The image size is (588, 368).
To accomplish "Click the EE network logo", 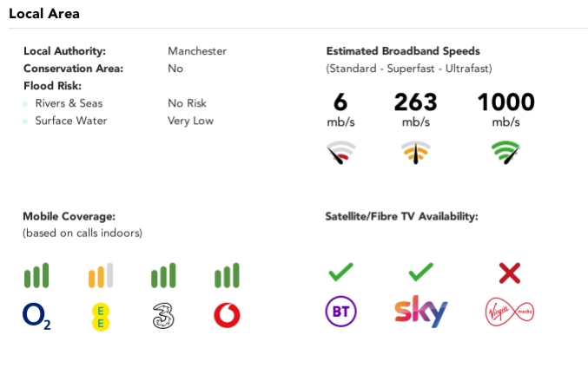I will click(100, 316).
